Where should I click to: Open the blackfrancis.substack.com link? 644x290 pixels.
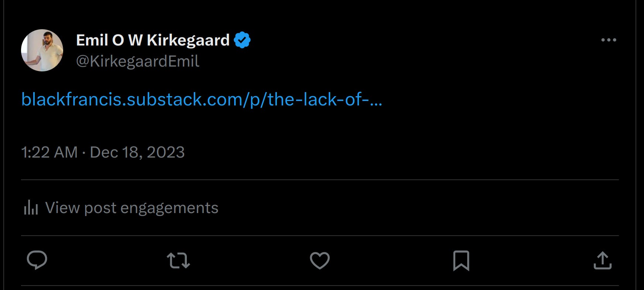point(201,98)
